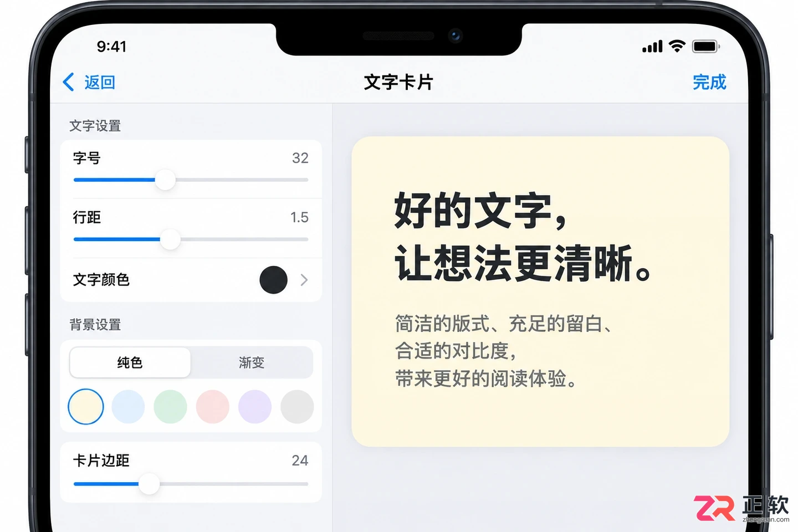The width and height of the screenshot is (798, 532).
Task: Select the light gray background swatch
Action: click(297, 407)
